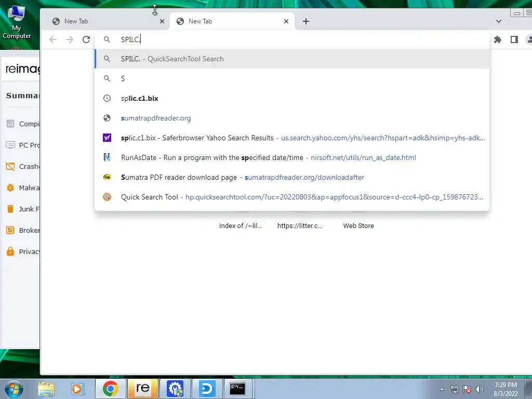The height and width of the screenshot is (399, 532).
Task: Open the Chrome extensions puzzle icon
Action: (x=497, y=39)
